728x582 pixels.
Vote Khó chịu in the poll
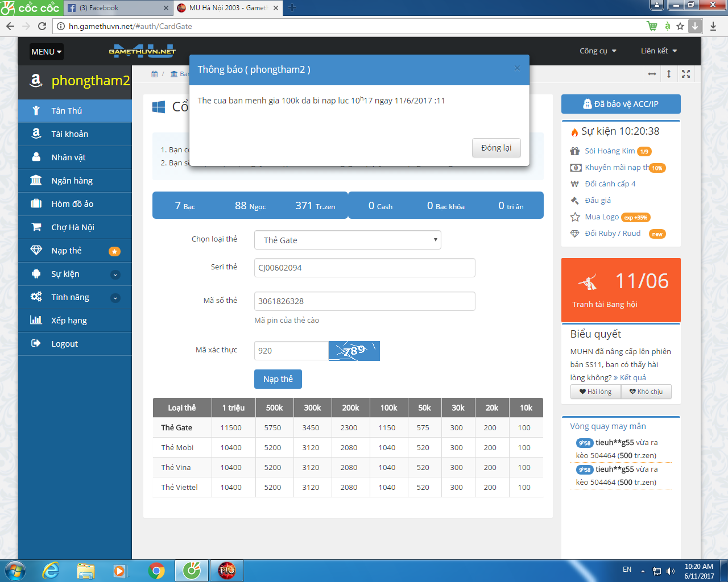(646, 392)
